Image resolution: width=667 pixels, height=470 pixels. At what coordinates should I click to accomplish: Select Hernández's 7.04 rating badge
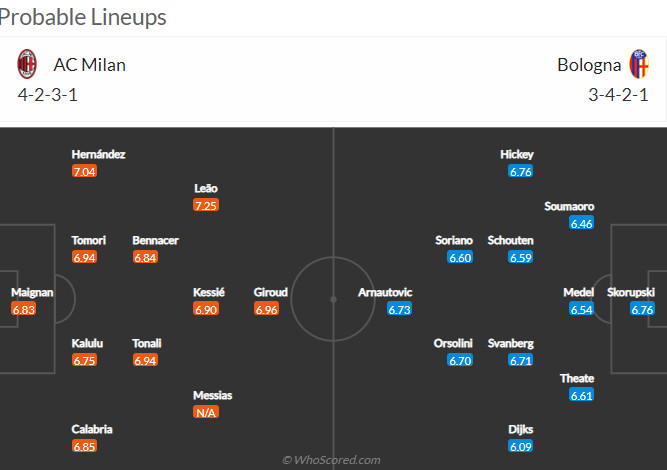click(84, 171)
